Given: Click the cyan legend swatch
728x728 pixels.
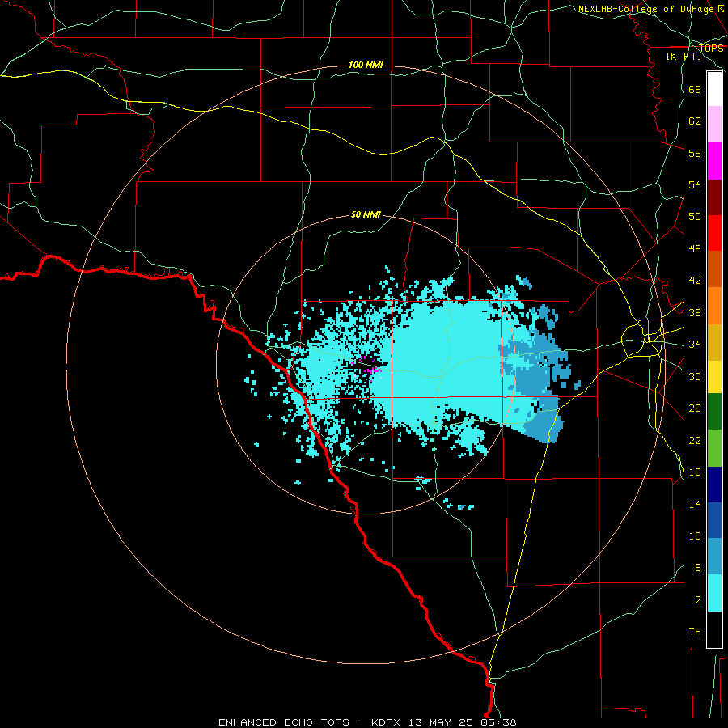Looking at the screenshot, I should tap(714, 593).
